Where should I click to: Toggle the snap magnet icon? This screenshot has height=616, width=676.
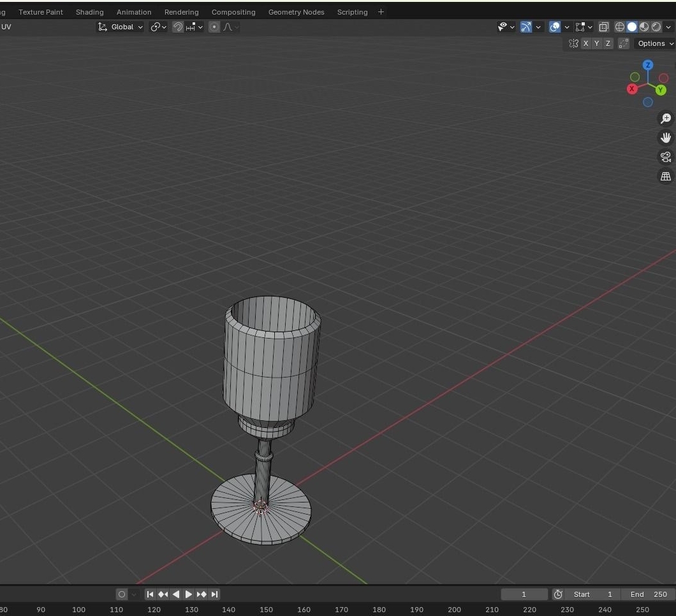coord(178,27)
